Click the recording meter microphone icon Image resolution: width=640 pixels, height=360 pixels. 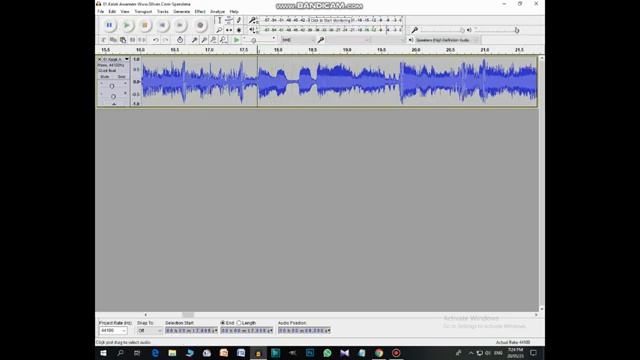click(253, 20)
